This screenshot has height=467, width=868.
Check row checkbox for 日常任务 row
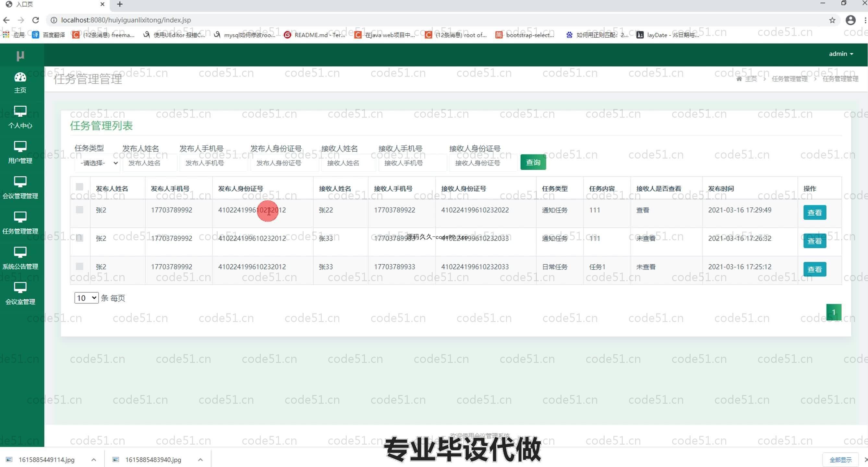79,266
